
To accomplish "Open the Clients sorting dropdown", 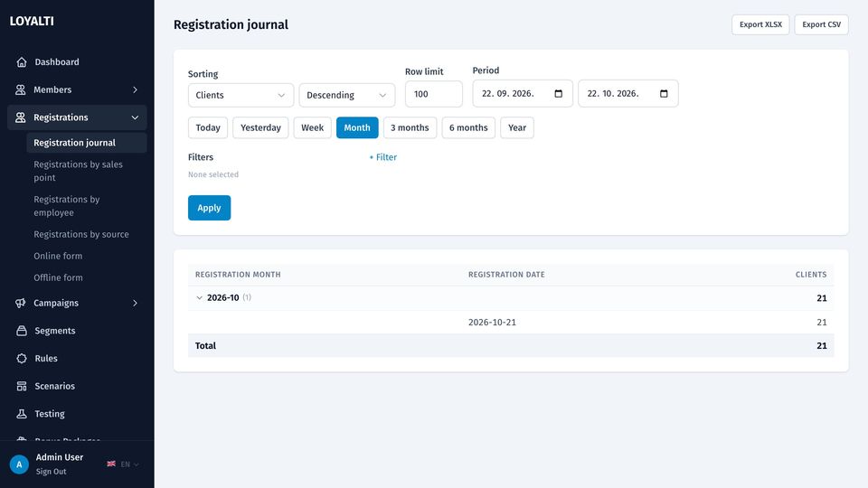I will tap(241, 95).
